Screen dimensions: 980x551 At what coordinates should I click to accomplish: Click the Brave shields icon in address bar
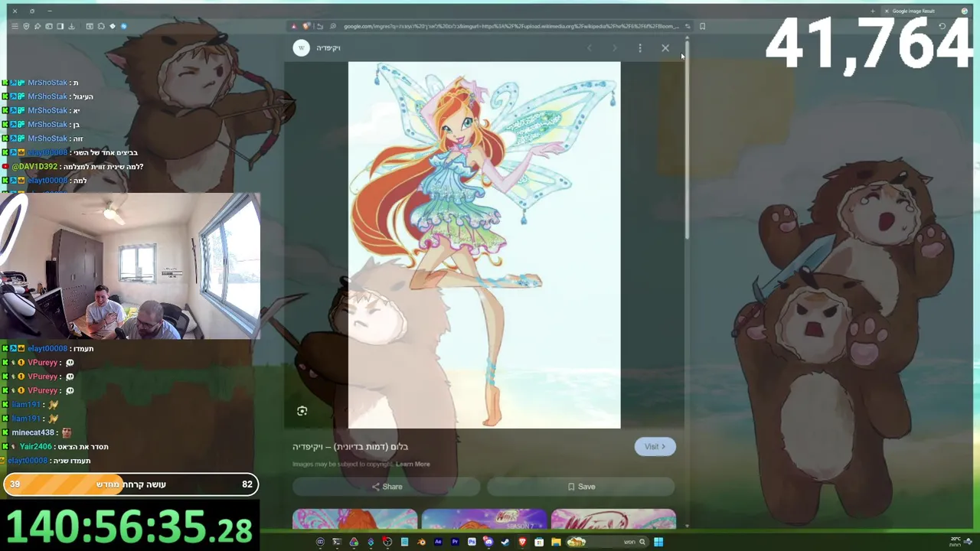tap(305, 26)
